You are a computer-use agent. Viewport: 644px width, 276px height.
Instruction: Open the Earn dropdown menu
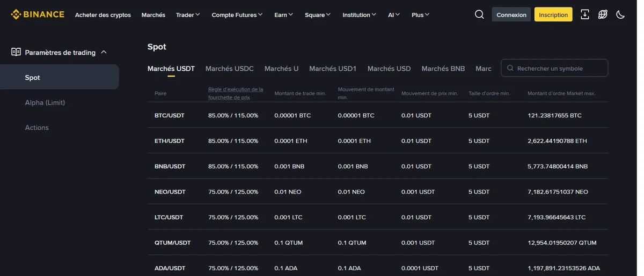284,14
